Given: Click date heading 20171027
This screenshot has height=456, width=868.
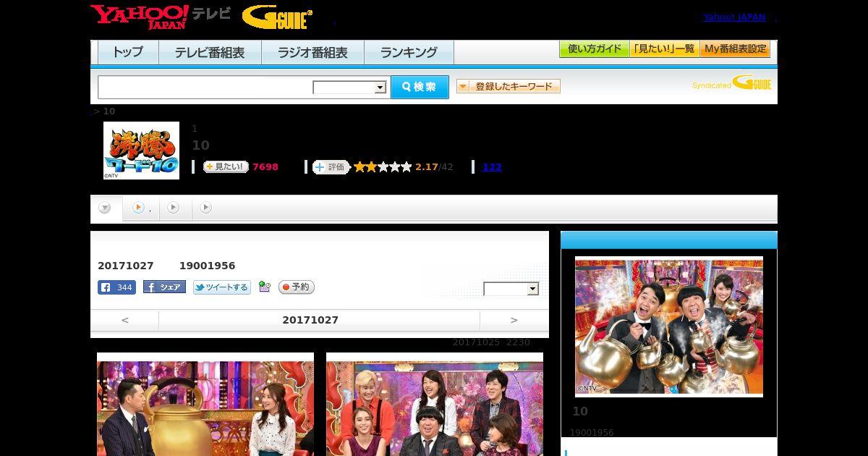Looking at the screenshot, I should click(x=310, y=320).
